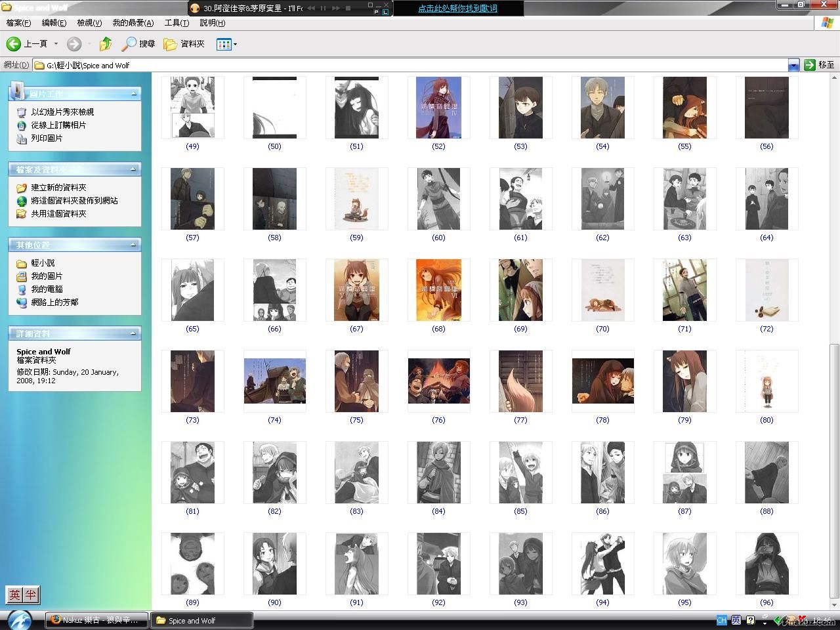Open the 我的最愛(A) menu

point(133,23)
